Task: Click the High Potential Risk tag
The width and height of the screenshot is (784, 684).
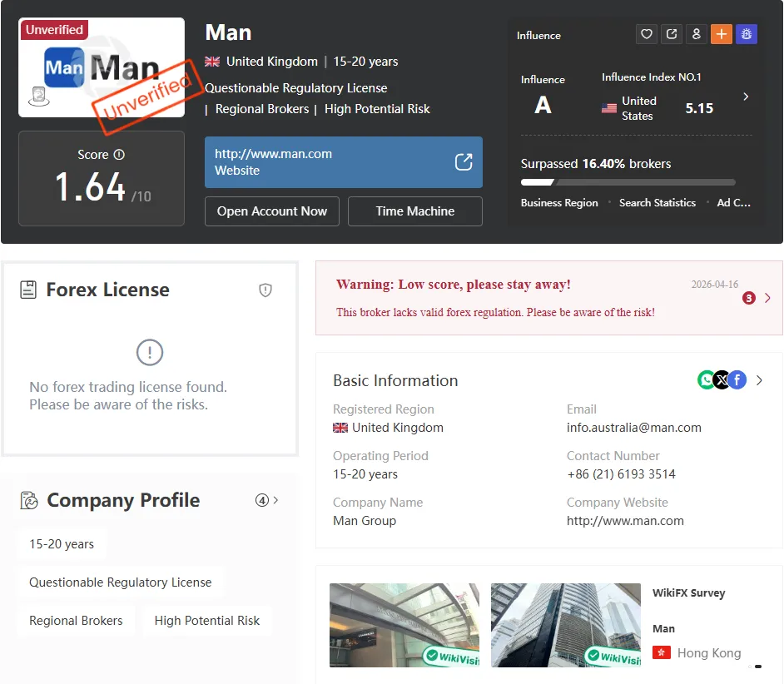Action: coord(207,621)
